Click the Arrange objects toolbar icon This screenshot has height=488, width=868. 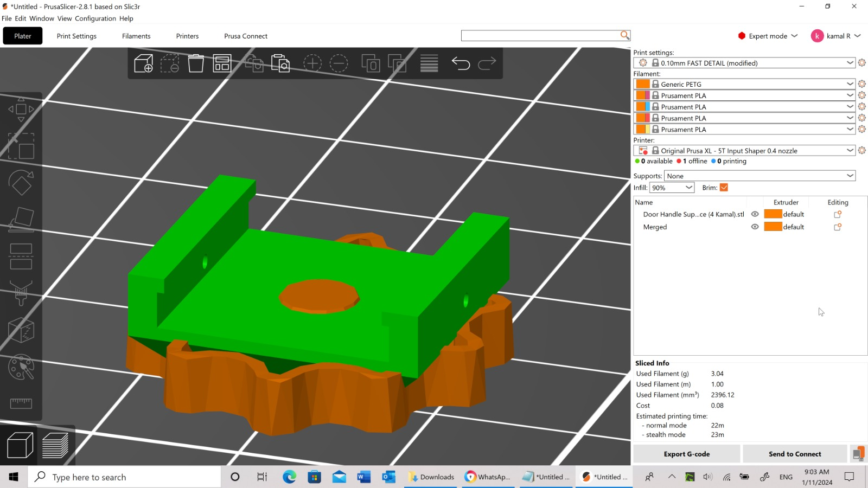coord(222,63)
